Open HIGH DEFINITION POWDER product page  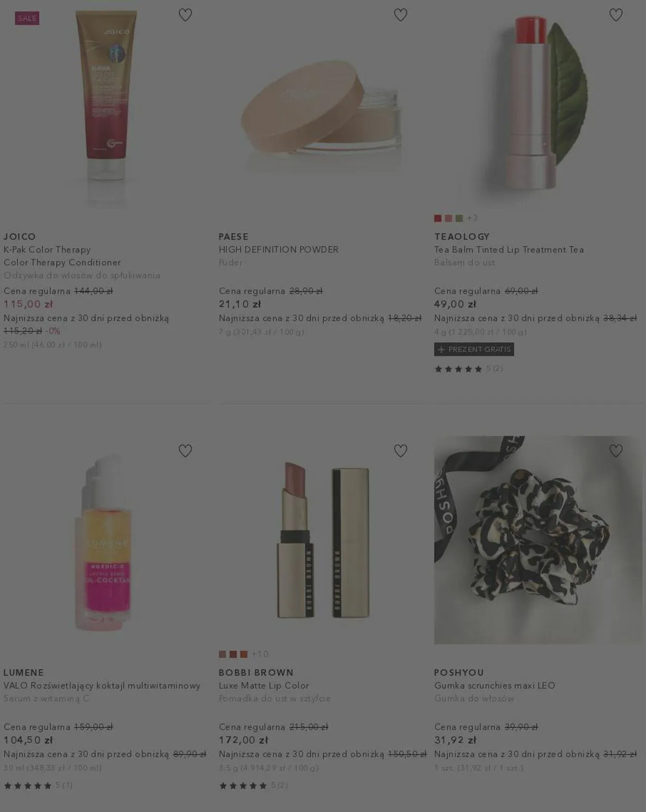click(279, 250)
